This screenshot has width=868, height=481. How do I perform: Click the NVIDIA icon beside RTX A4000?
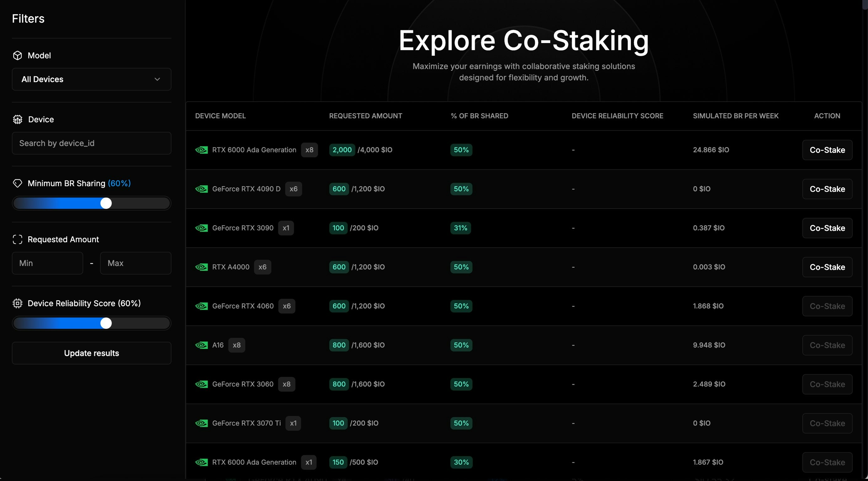(x=201, y=267)
